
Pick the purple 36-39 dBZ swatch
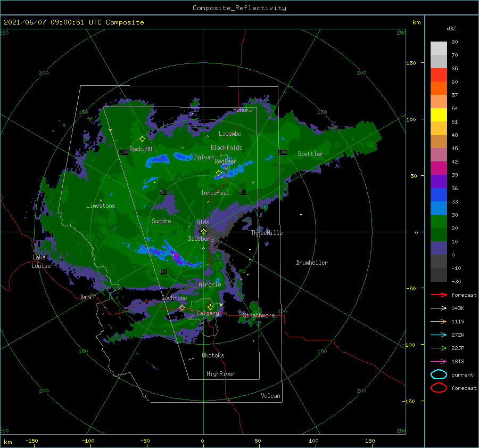tap(439, 182)
